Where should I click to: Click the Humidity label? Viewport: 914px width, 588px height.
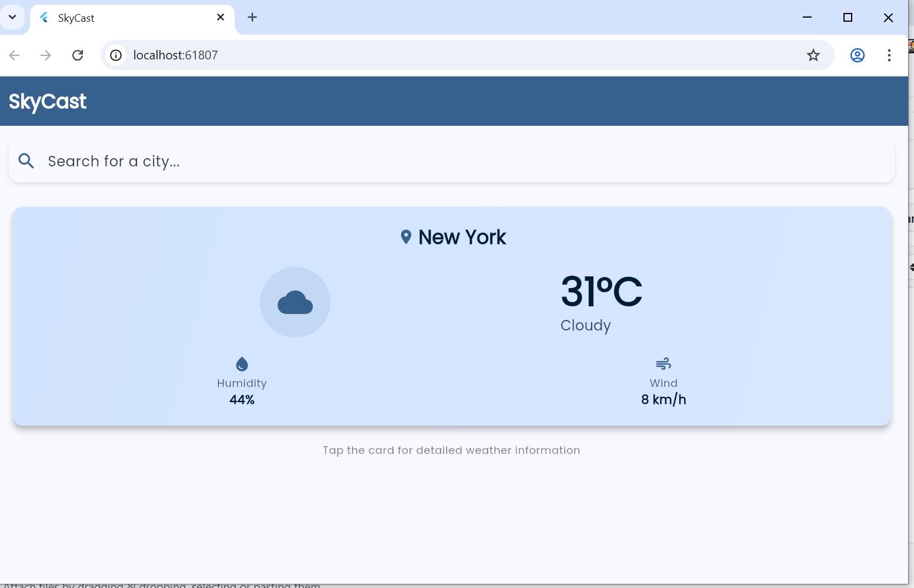(x=242, y=383)
